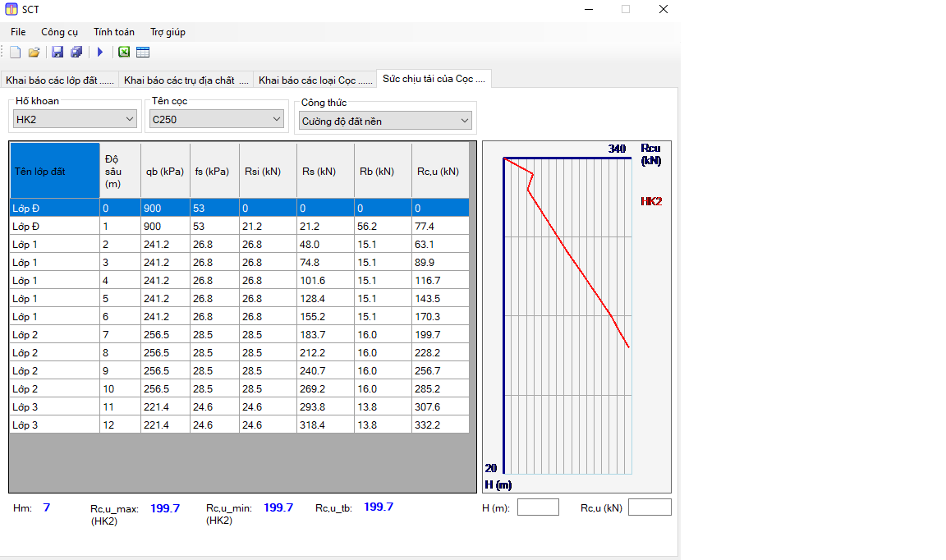Viewport: 946px width, 560px height.
Task: Click the Rc,u (kN) input field
Action: point(650,507)
